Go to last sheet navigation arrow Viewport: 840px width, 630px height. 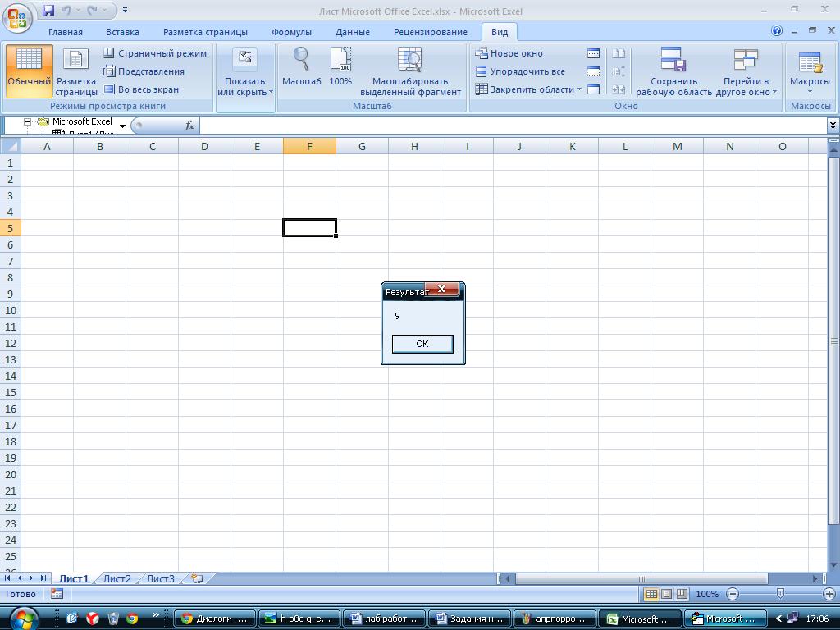43,578
